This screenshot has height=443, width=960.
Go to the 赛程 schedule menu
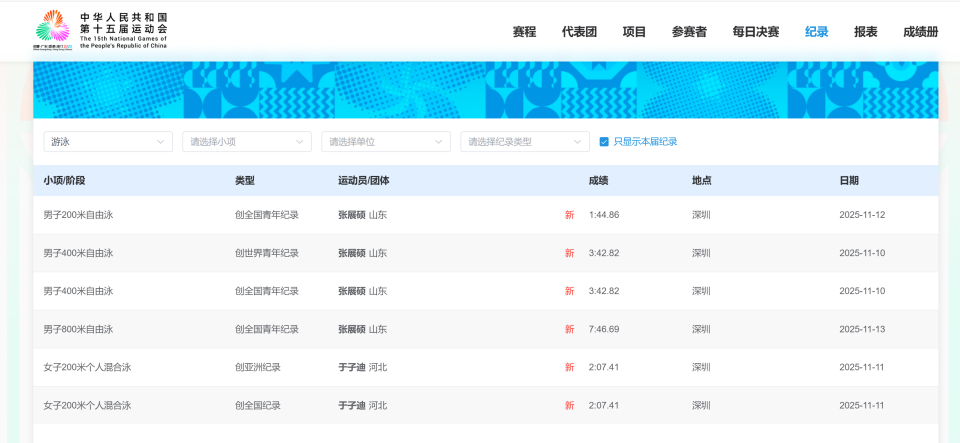click(524, 32)
